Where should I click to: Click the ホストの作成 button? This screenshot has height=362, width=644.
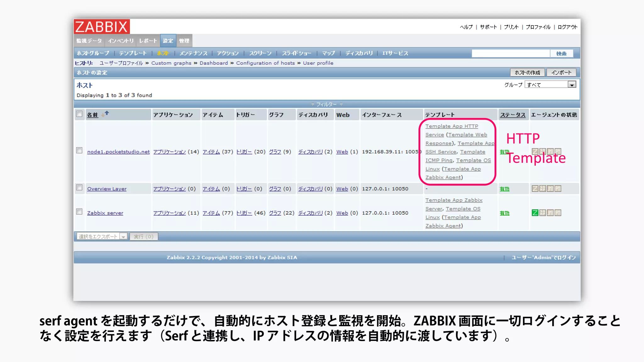point(527,72)
